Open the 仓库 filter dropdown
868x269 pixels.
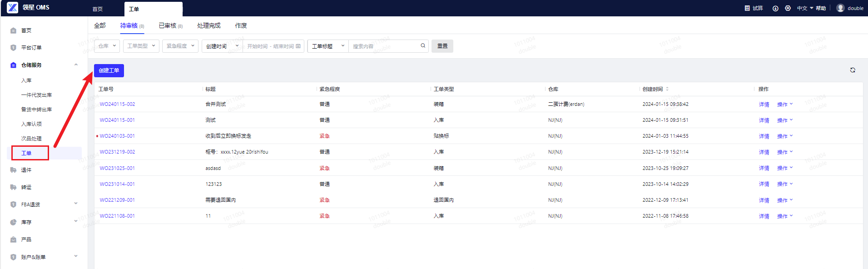107,46
